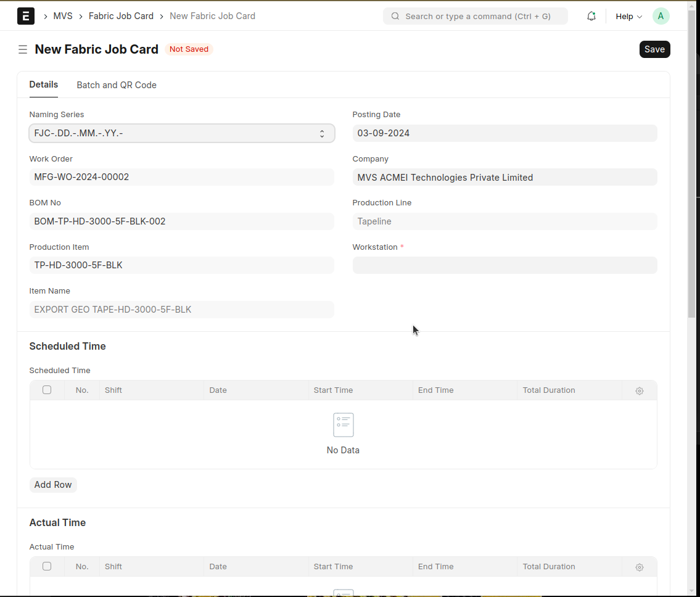Screen dimensions: 700x597
Task: Open Actual Time table settings gear
Action: coord(639,567)
